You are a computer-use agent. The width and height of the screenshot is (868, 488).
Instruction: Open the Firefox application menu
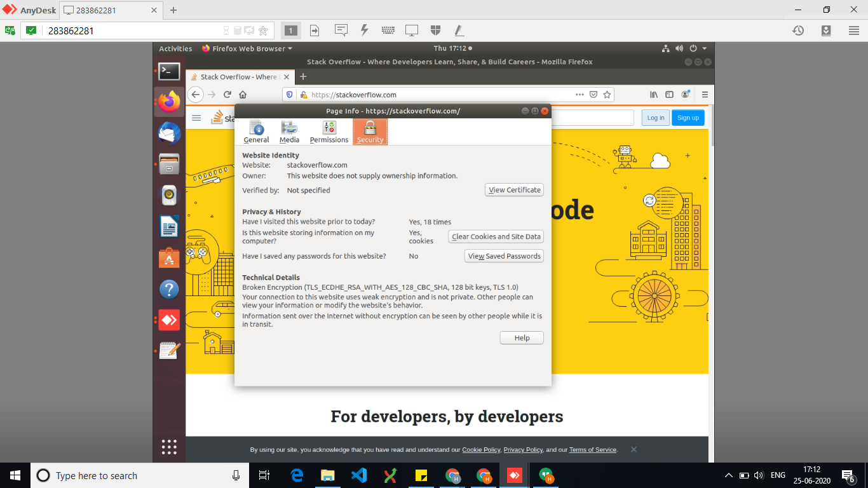705,95
